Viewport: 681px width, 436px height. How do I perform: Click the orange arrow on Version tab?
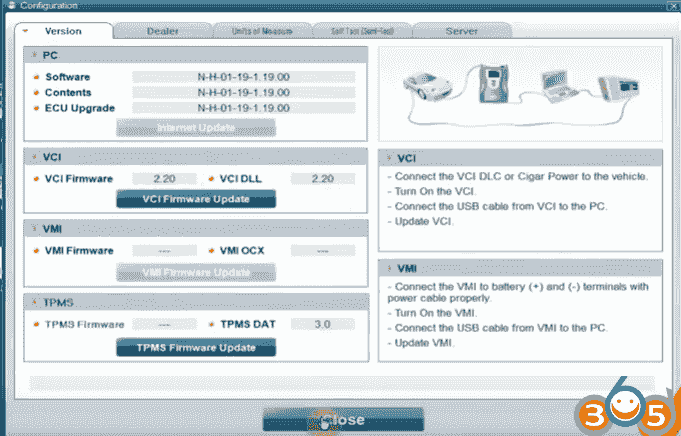[25, 31]
